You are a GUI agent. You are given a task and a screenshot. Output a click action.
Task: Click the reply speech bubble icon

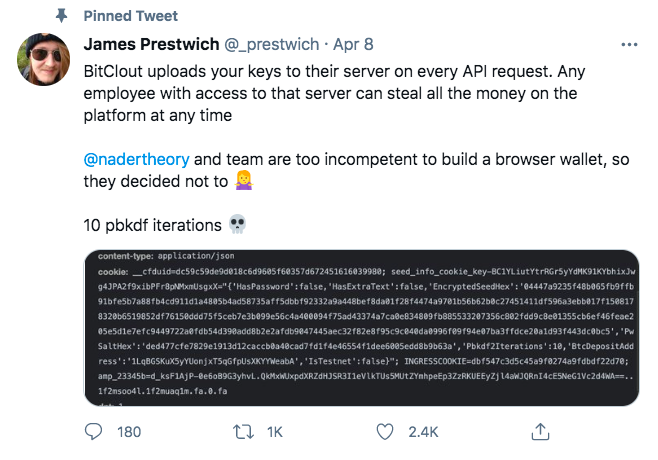point(93,431)
